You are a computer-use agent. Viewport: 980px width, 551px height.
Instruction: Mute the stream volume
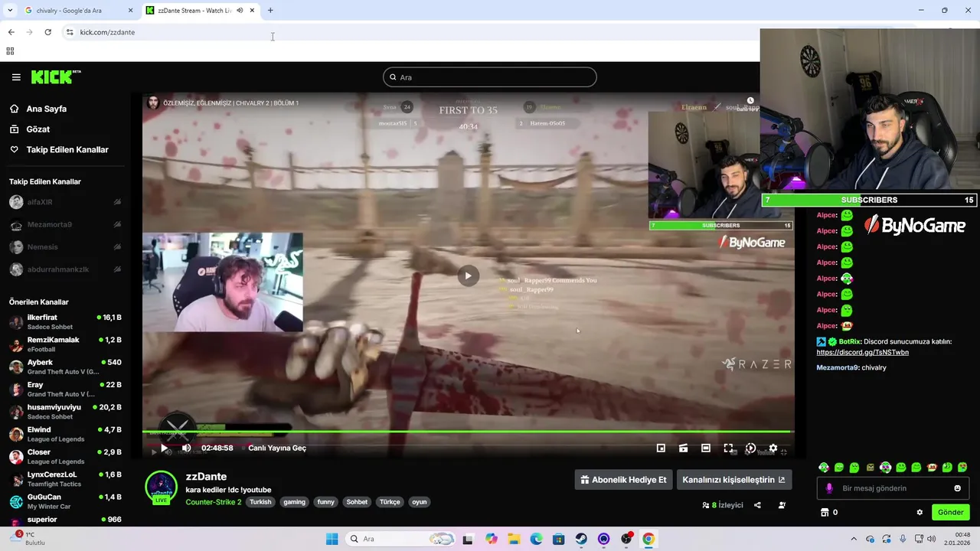click(x=186, y=448)
